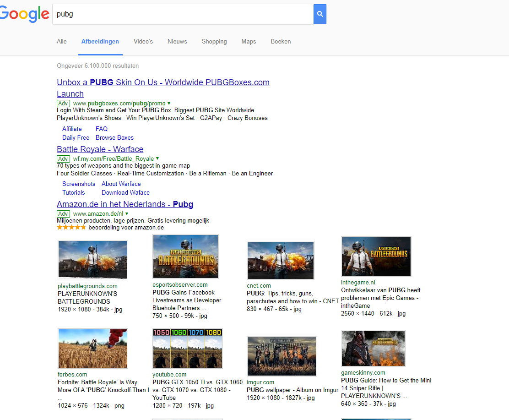Expand the pubgboxes.com ad dropdown arrow

point(169,103)
